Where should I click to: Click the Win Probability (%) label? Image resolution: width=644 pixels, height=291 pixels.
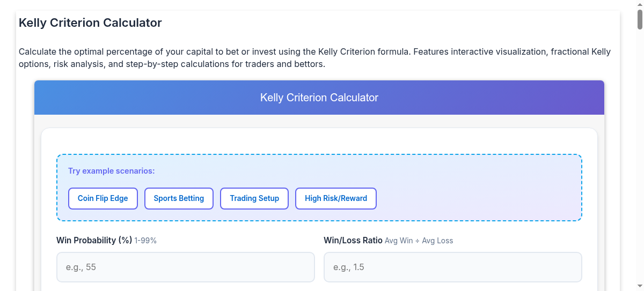pyautogui.click(x=94, y=241)
